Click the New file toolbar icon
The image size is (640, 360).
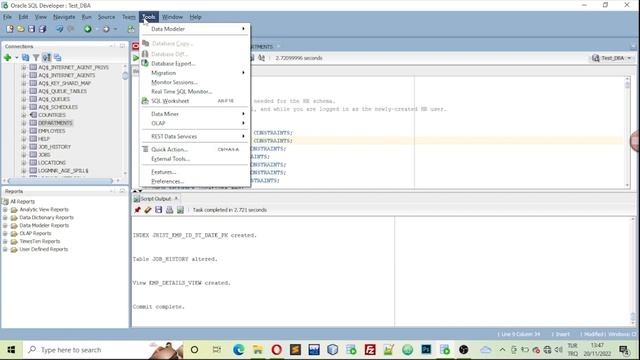click(10, 29)
